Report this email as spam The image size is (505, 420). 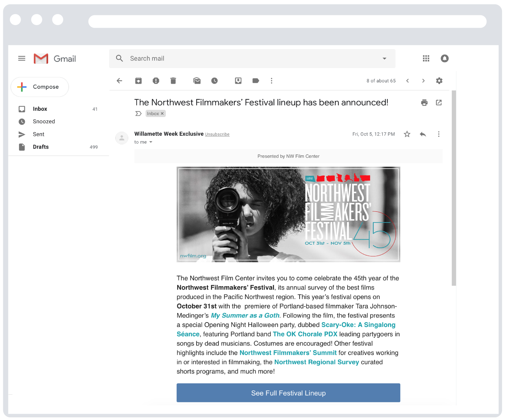click(x=156, y=81)
